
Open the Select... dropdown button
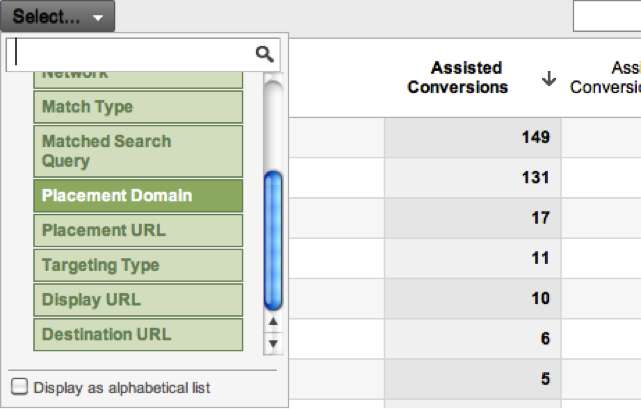(x=58, y=16)
